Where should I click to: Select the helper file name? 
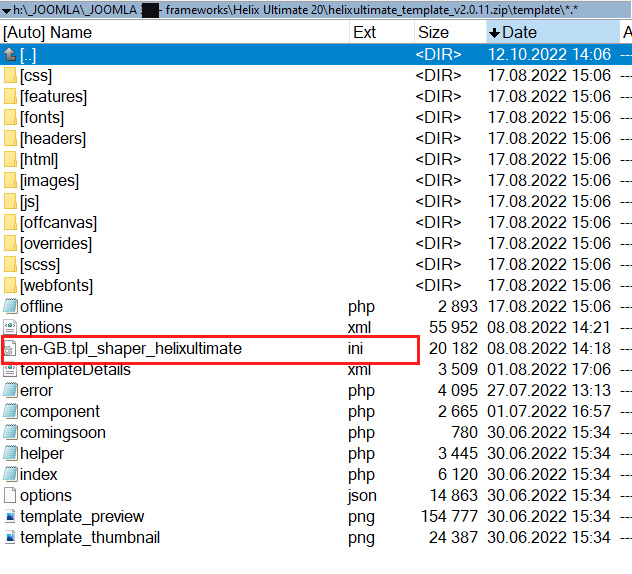coord(42,453)
